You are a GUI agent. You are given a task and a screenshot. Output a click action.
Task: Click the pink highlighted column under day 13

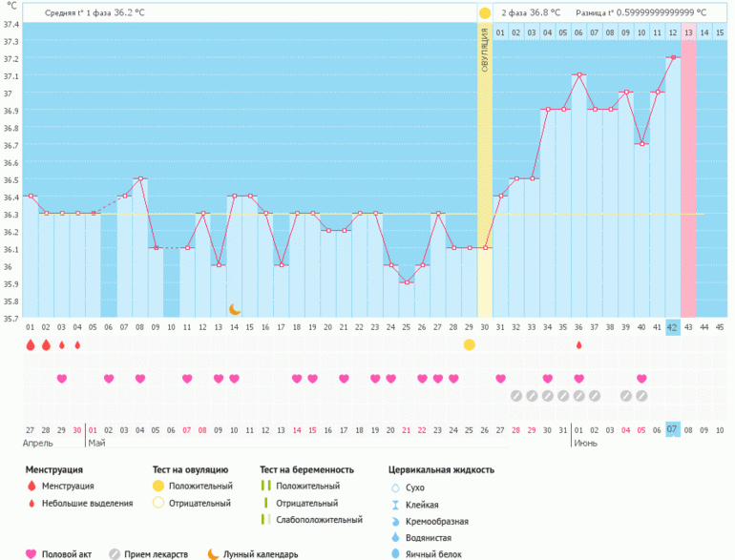tap(688, 172)
